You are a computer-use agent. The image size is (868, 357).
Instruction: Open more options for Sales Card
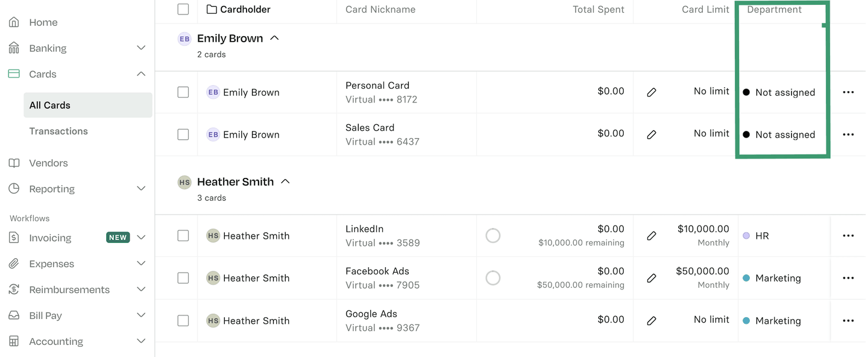[x=848, y=134]
